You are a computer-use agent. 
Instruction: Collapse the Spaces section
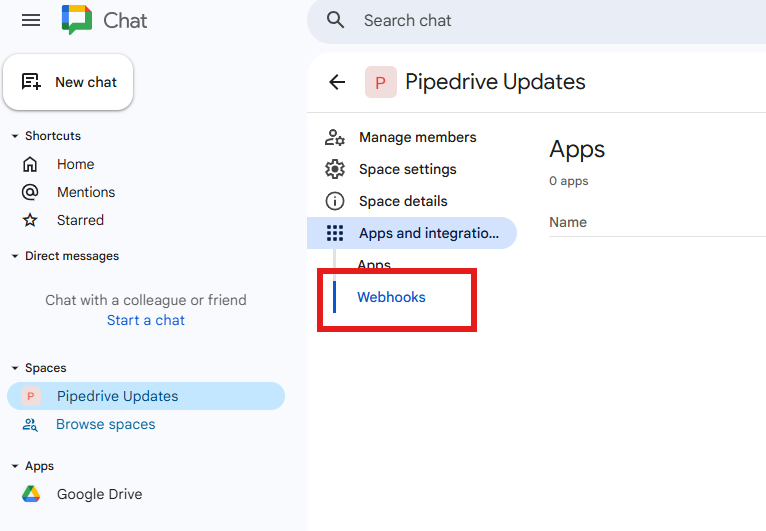[x=15, y=368]
